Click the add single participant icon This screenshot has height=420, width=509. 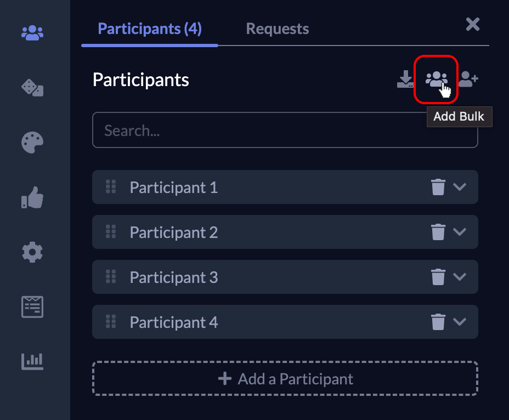(x=468, y=79)
